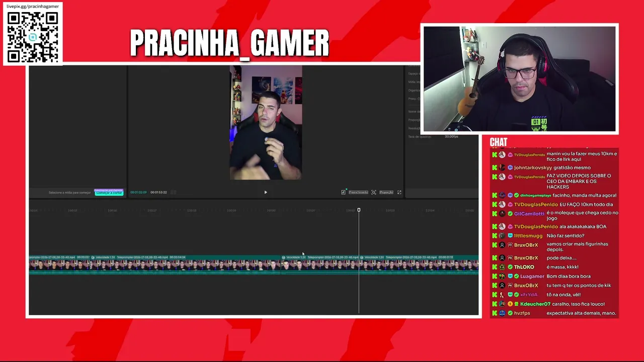Click the audio scope icon left of Preenchimento
The height and width of the screenshot is (362, 644).
343,192
